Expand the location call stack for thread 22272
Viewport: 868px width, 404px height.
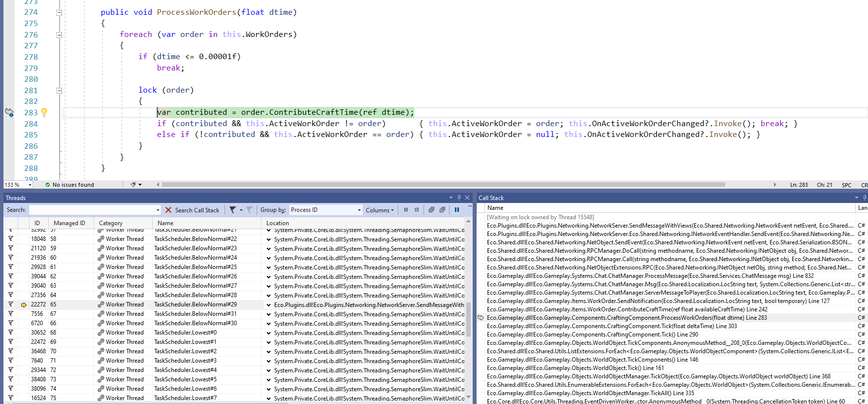269,305
